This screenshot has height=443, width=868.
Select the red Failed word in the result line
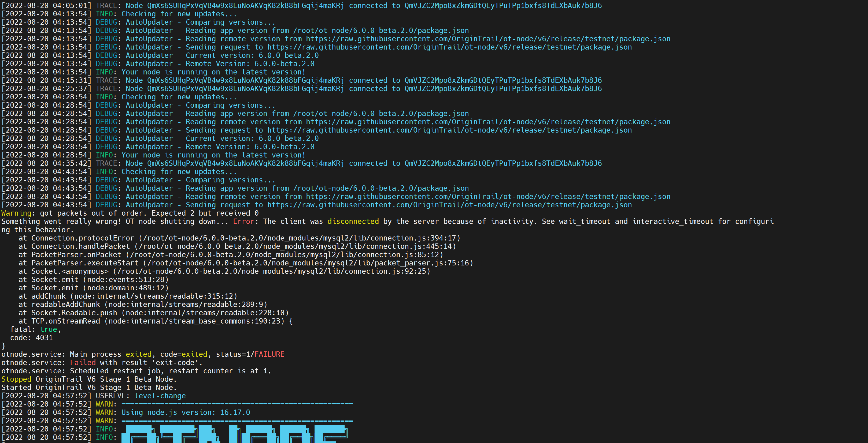click(x=83, y=363)
